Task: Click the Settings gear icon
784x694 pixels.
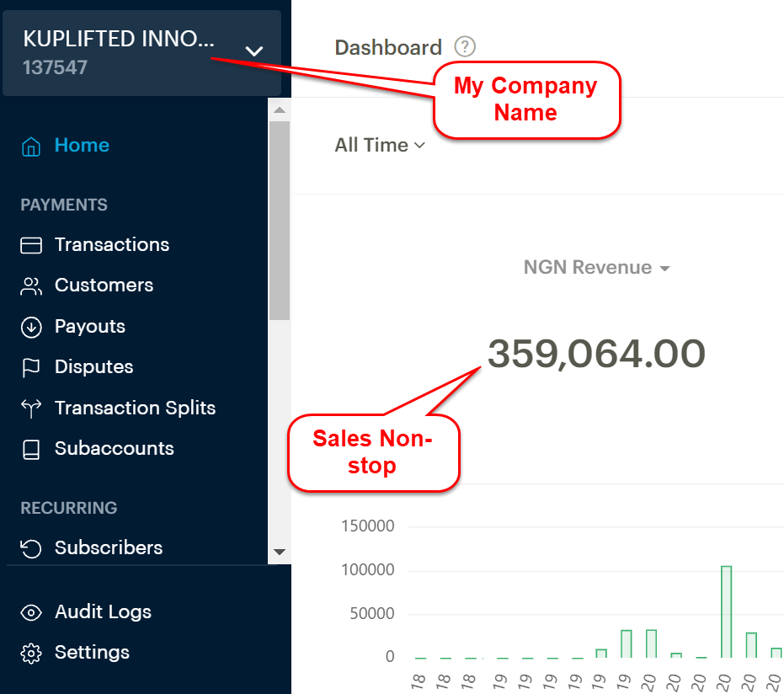Action: [x=31, y=653]
